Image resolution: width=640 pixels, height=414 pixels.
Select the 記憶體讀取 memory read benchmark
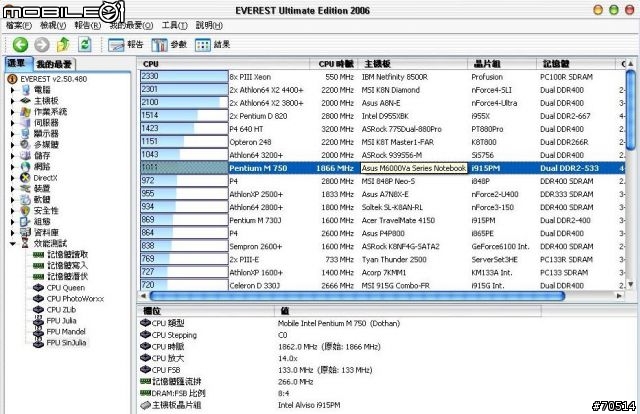pos(61,255)
